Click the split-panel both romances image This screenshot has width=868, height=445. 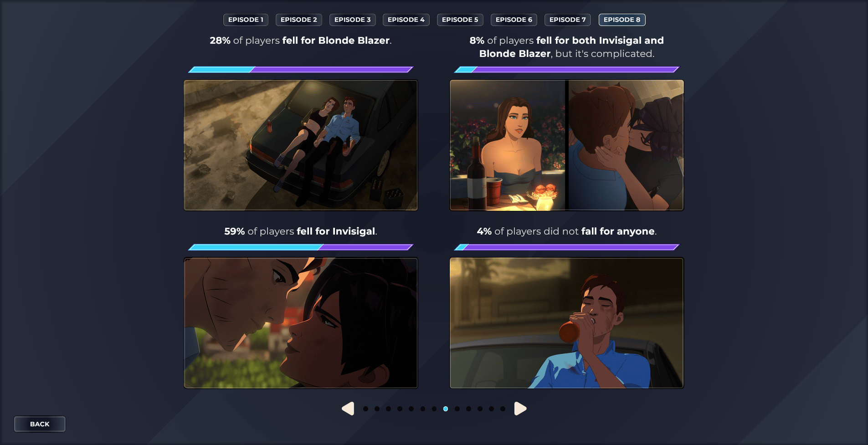coord(566,145)
